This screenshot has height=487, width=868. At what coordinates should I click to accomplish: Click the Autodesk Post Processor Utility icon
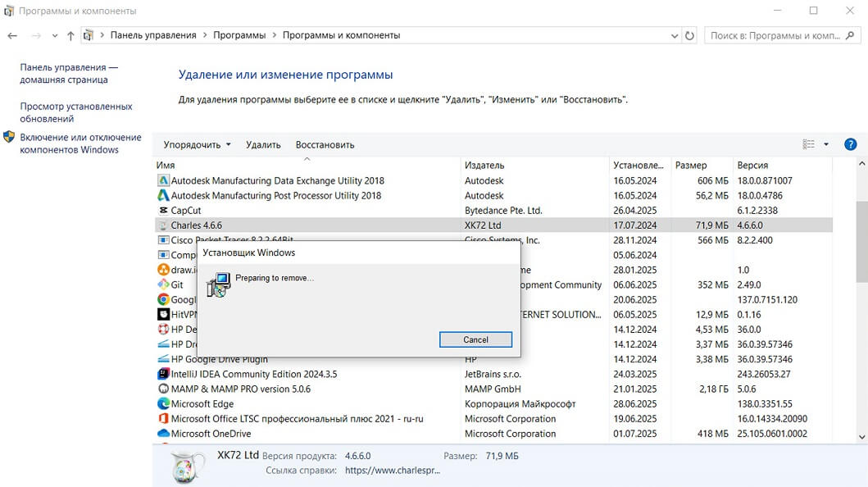[x=163, y=195]
